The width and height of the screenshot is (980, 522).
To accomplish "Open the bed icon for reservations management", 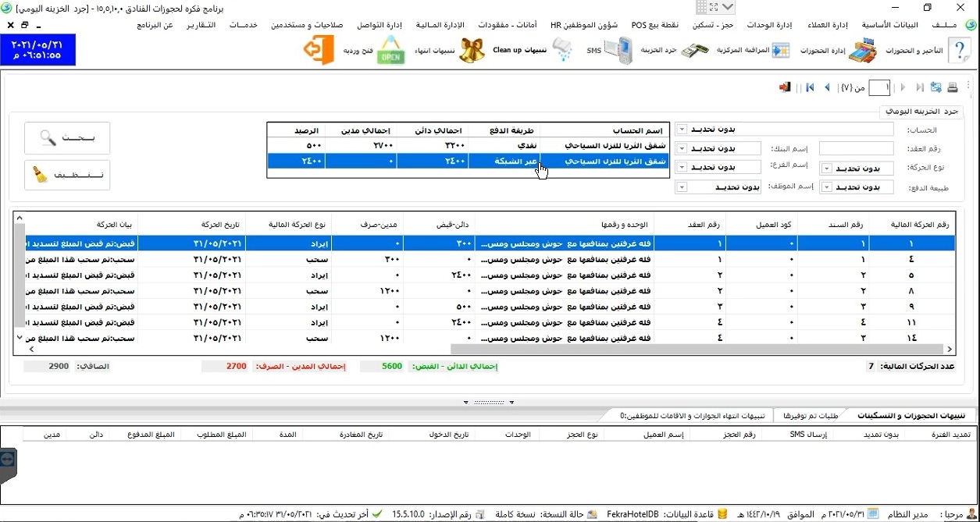I will (863, 51).
